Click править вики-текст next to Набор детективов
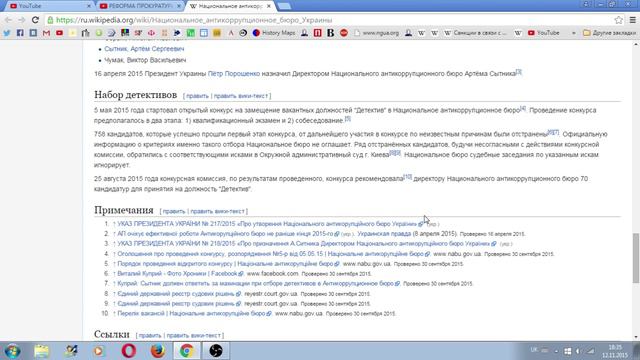Screen dimensions: 640x360 pyautogui.click(x=241, y=96)
